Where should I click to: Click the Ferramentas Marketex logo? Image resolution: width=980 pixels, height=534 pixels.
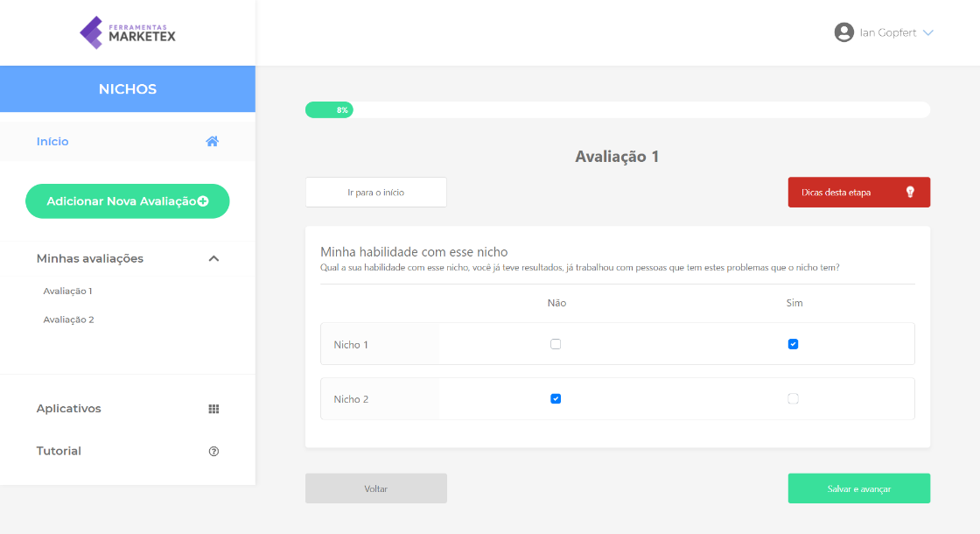pos(128,32)
